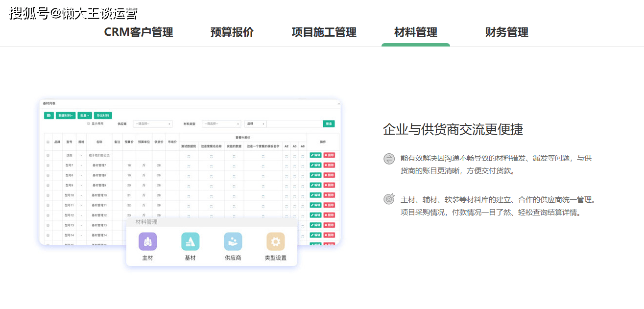Screen dimensions: 644x309
Task: Click the target icon beside second paragraph
Action: coord(389,199)
